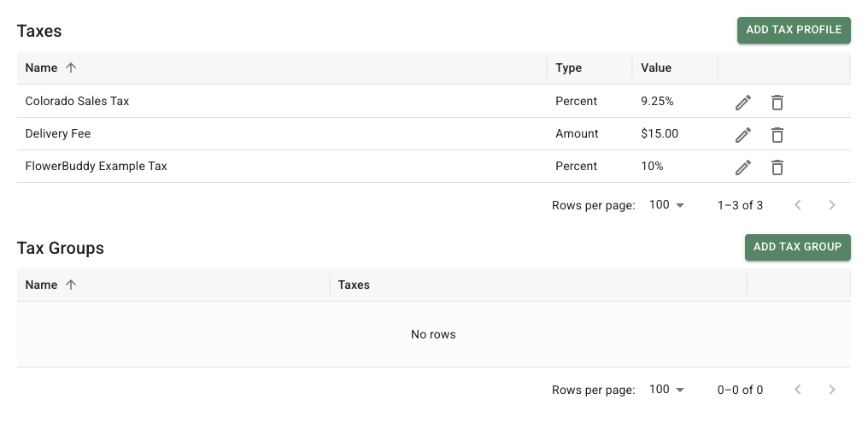Open rows per page dropdown for Taxes
The height and width of the screenshot is (429, 868).
(x=666, y=205)
